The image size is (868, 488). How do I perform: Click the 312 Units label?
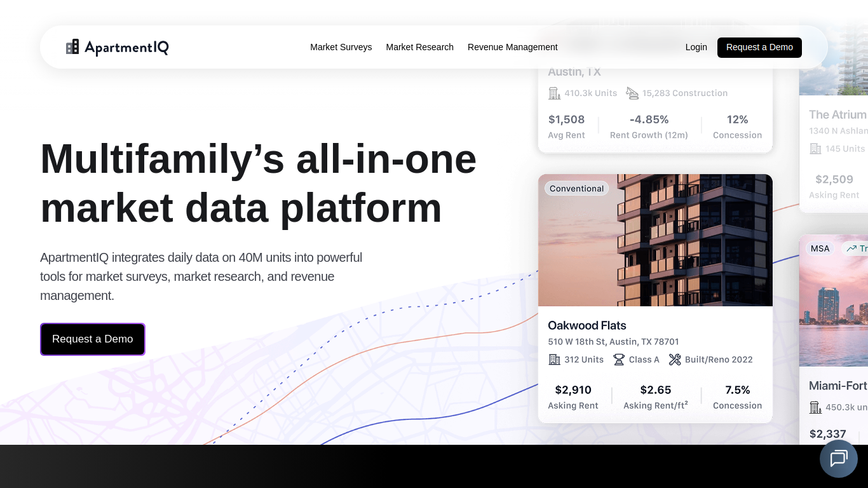click(584, 360)
